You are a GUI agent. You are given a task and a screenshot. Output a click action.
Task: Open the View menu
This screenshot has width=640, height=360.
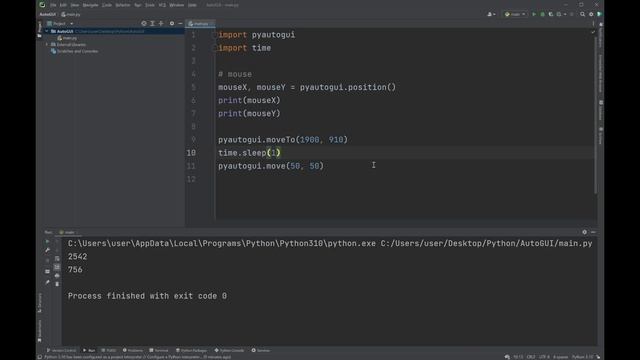[75, 5]
